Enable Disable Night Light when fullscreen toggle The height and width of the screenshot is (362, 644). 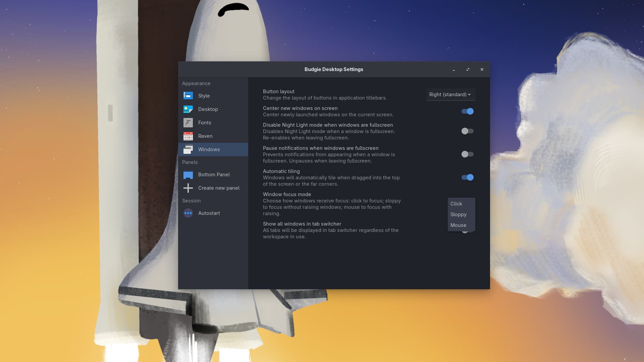pos(467,131)
